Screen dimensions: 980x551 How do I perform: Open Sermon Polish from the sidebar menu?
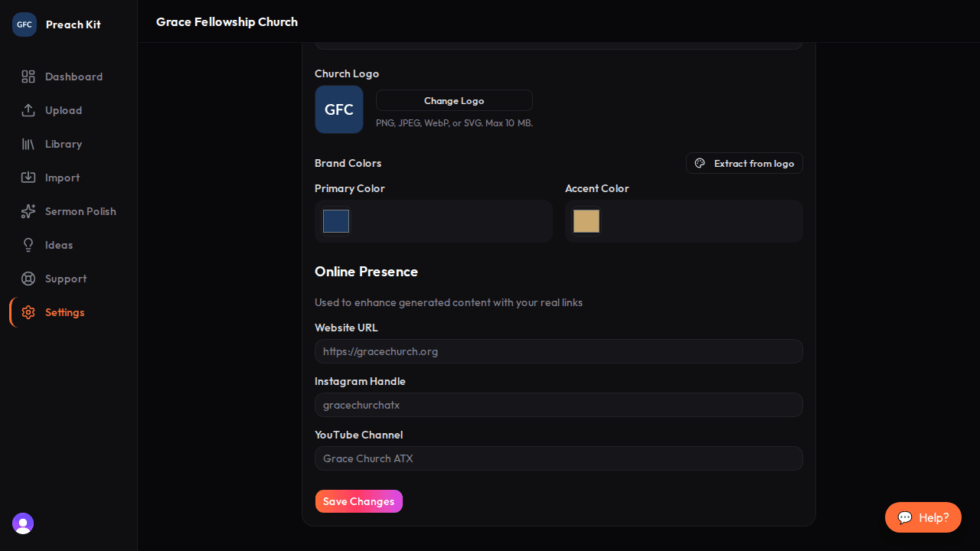coord(80,211)
